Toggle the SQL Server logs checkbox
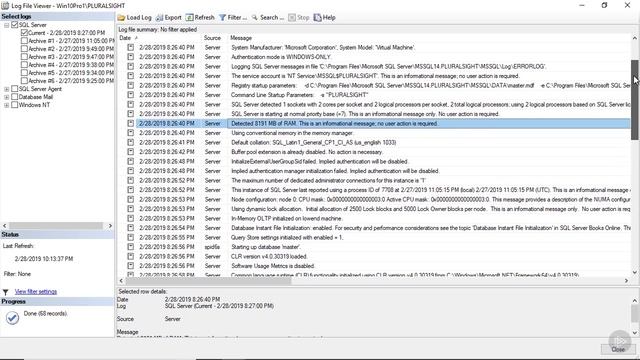The width and height of the screenshot is (640, 360). (15, 25)
